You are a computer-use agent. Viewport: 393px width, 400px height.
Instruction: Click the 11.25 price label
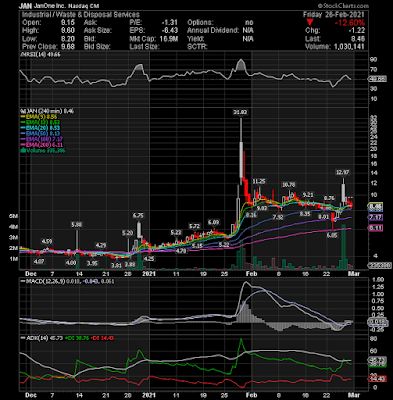(x=259, y=181)
